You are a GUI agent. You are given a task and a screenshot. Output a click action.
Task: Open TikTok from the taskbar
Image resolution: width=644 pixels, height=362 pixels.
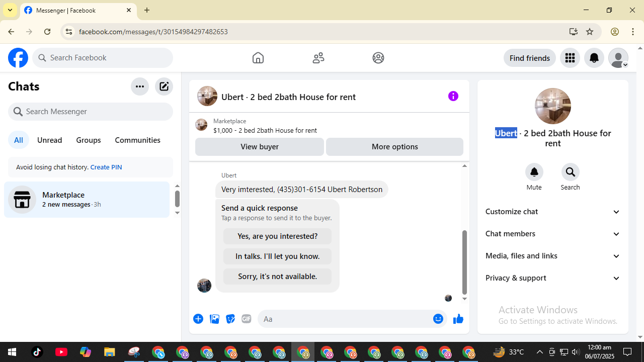pos(37,352)
